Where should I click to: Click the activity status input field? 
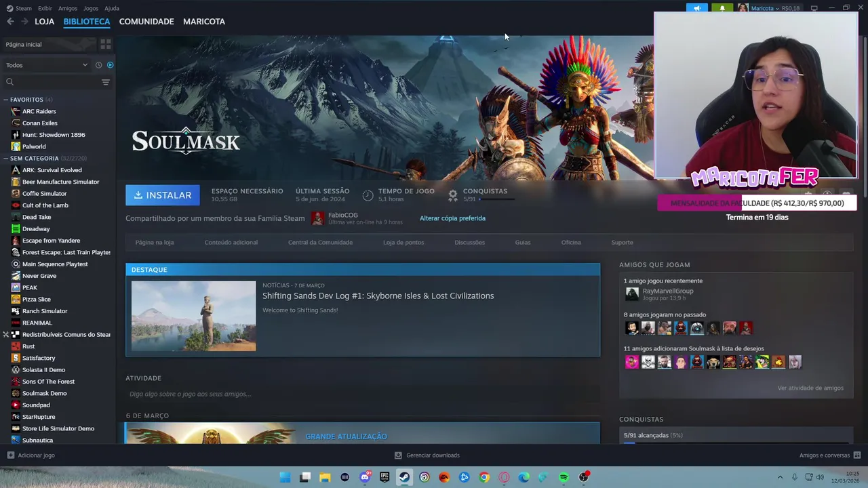pos(363,394)
